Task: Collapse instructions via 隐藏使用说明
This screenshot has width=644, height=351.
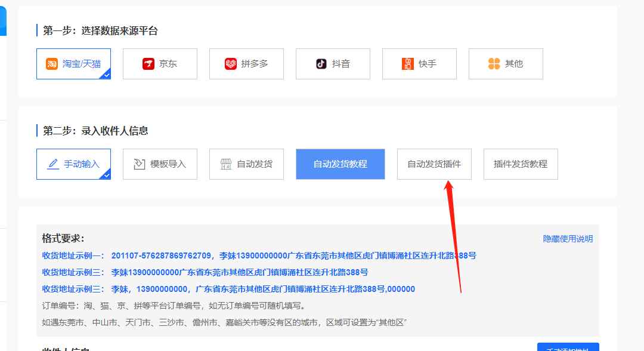Action: (569, 238)
